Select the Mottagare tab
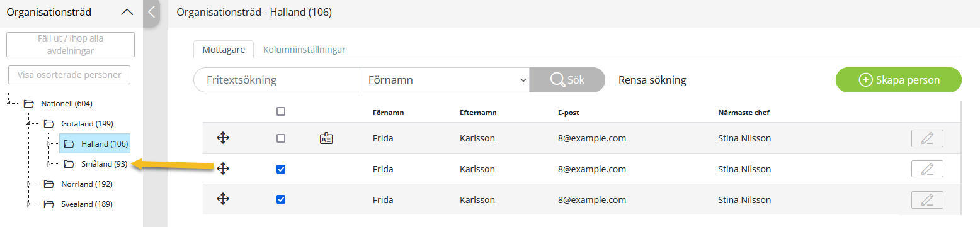This screenshot has width=980, height=227. pyautogui.click(x=224, y=50)
